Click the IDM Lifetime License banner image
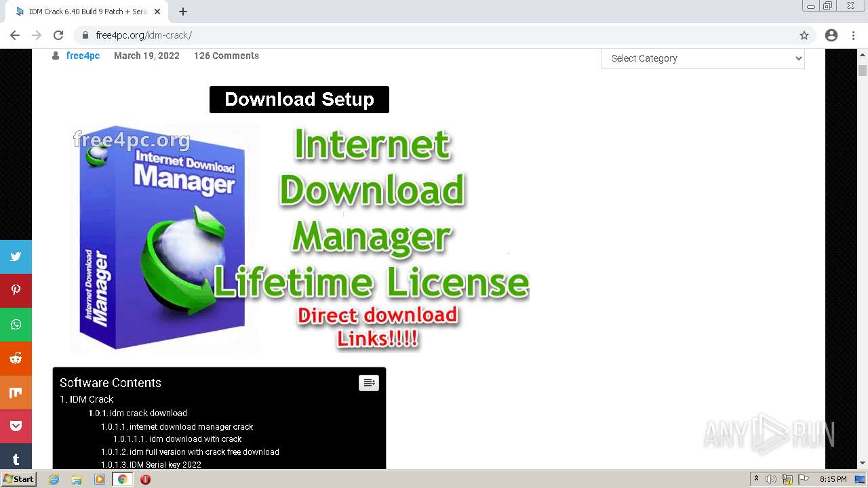Viewport: 868px width, 488px height. point(300,237)
